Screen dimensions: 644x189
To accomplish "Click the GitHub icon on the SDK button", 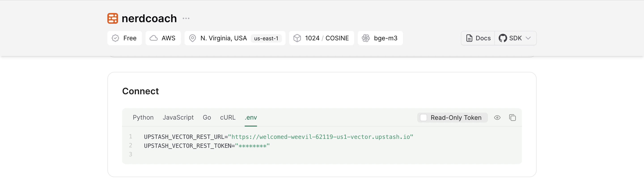I will (502, 38).
